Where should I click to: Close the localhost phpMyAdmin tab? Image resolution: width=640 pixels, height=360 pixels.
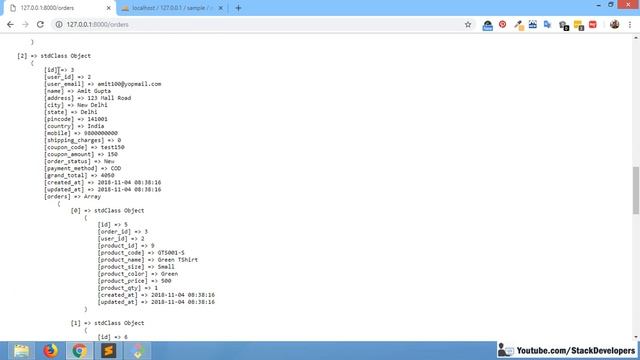tap(220, 8)
